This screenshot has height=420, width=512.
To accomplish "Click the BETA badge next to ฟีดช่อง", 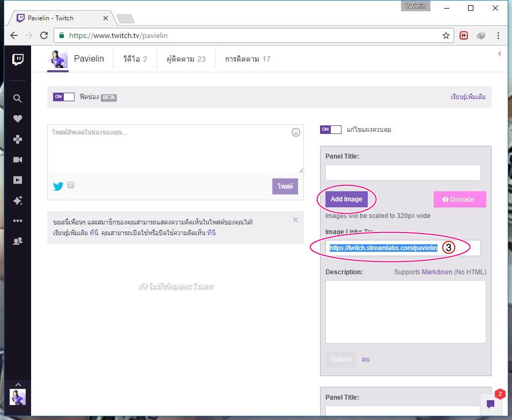I will tap(109, 97).
